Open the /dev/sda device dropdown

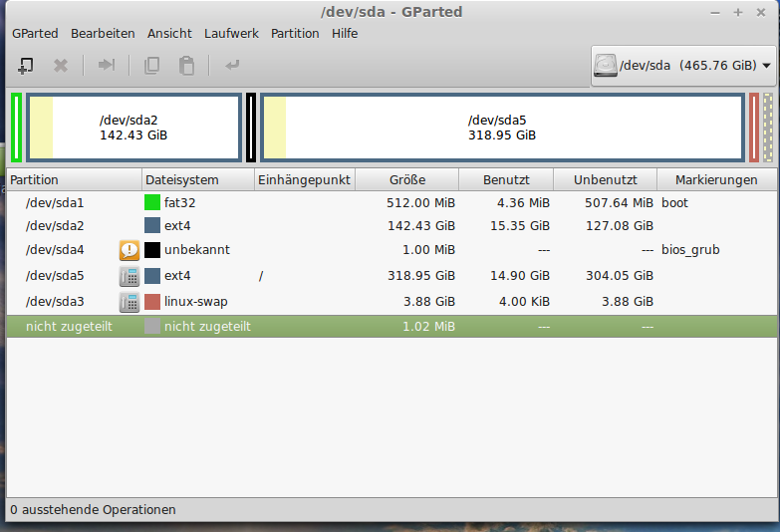coord(683,65)
